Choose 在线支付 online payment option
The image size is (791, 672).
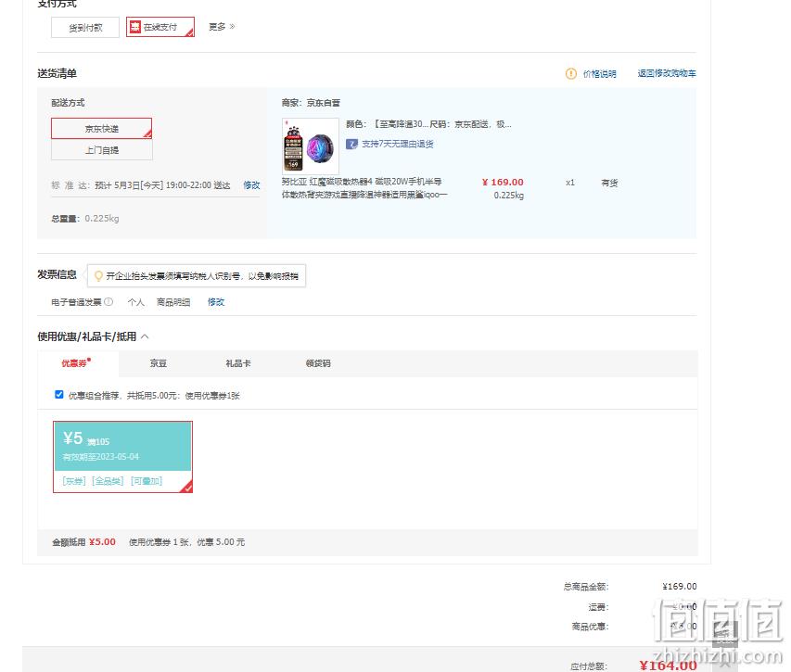pyautogui.click(x=159, y=27)
